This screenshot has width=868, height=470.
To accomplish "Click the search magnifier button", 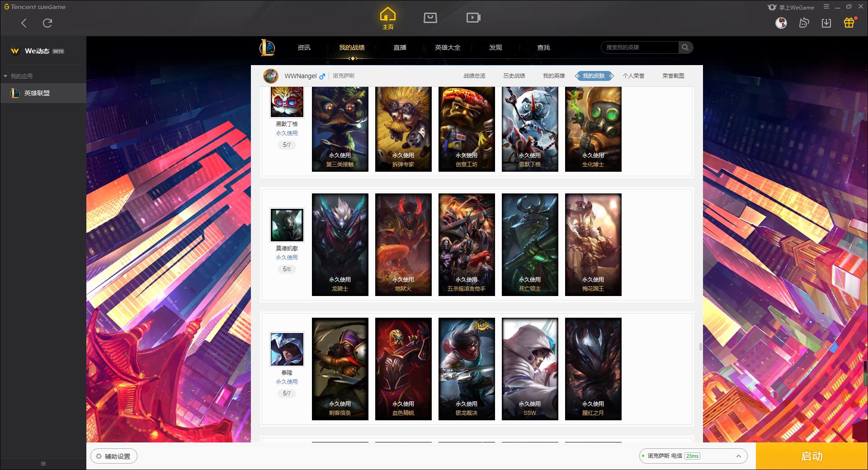I will pyautogui.click(x=685, y=47).
